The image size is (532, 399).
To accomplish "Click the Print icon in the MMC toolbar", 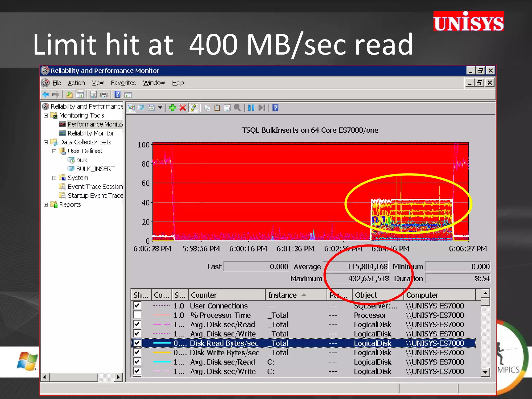I will coord(104,95).
